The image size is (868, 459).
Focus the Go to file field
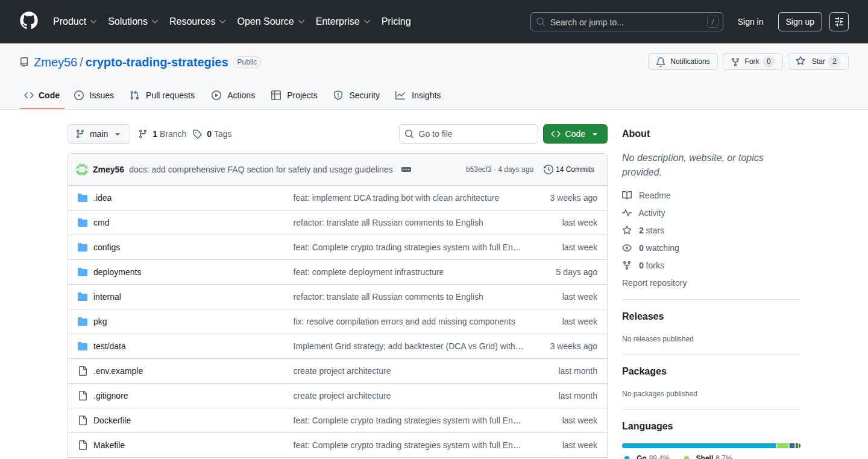tap(468, 134)
